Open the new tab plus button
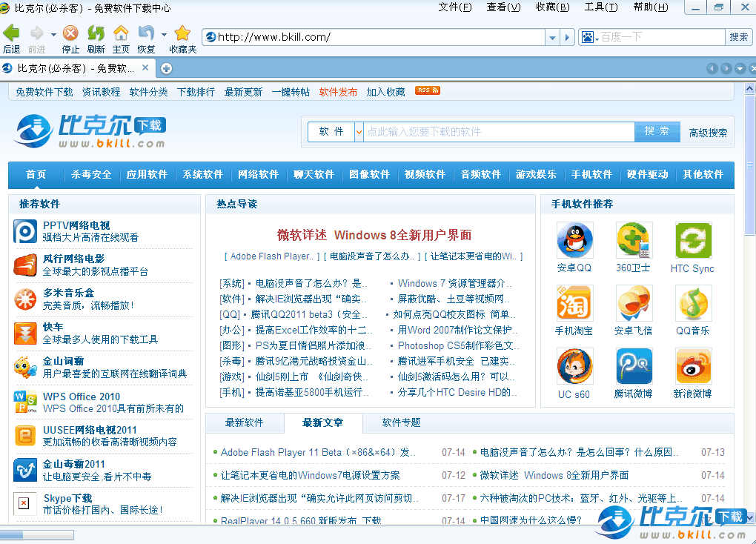Viewport: 756px width, 544px height. click(x=167, y=69)
